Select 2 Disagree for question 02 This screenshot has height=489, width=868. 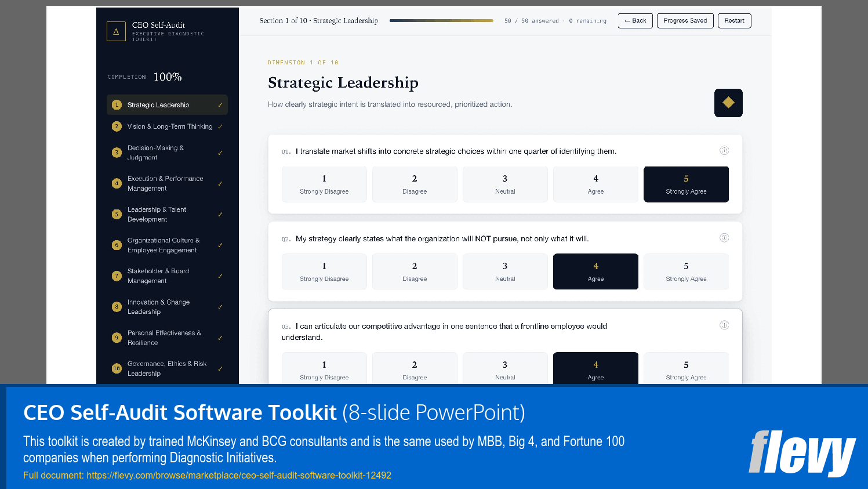click(415, 271)
